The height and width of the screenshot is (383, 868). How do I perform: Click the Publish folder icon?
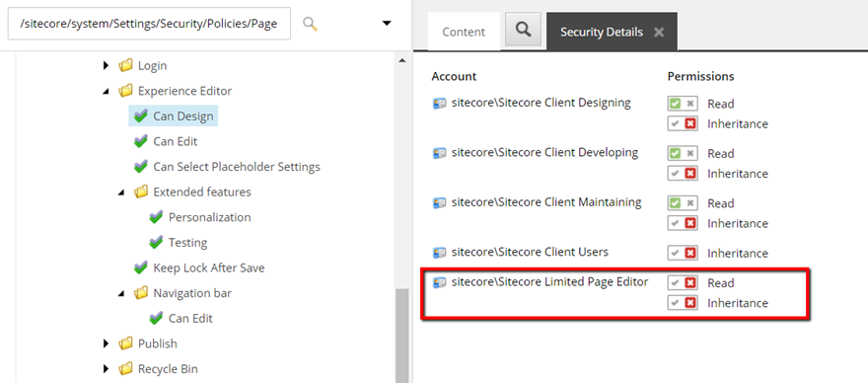coord(126,344)
